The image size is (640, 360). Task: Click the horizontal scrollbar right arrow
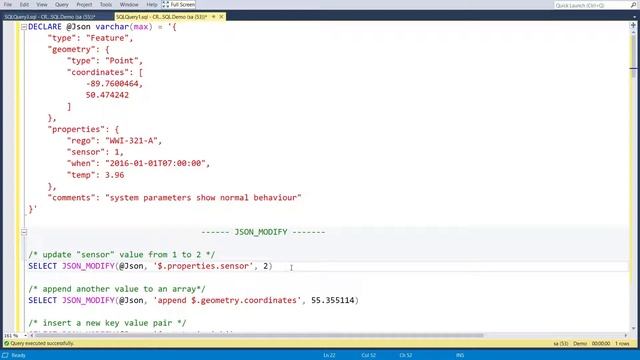tap(626, 336)
